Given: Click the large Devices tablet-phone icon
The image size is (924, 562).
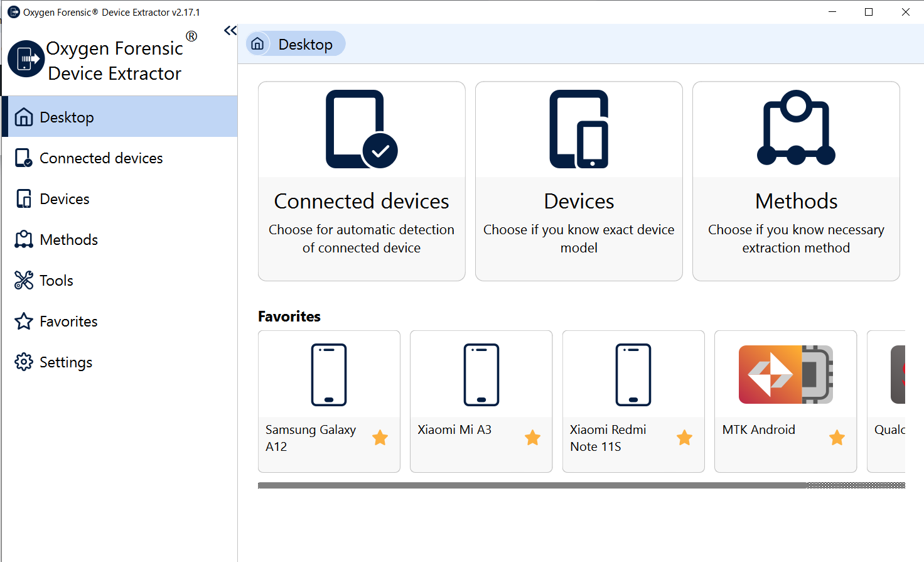Looking at the screenshot, I should coord(579,129).
